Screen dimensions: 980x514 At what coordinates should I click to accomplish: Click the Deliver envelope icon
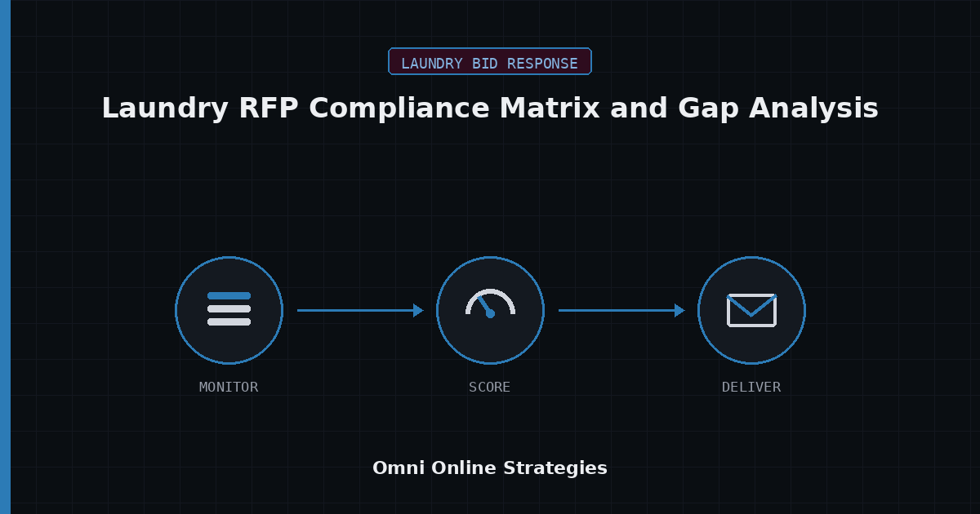(751, 310)
